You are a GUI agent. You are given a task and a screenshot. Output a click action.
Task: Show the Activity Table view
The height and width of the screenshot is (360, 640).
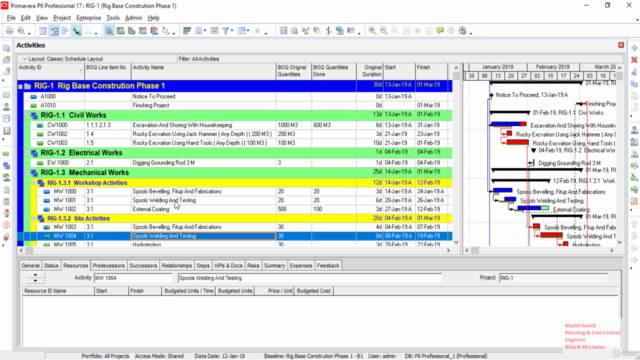point(42,31)
